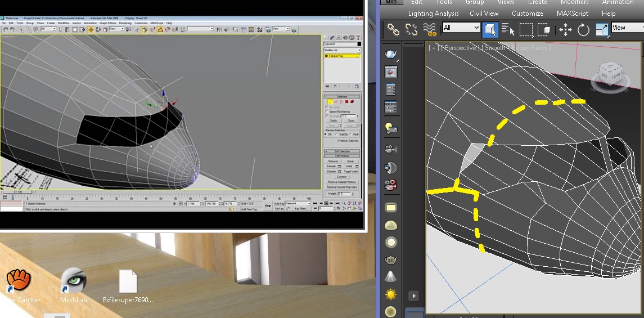Select the Off preview selection radio
Image resolution: width=644 pixels, height=318 pixels.
click(x=325, y=135)
